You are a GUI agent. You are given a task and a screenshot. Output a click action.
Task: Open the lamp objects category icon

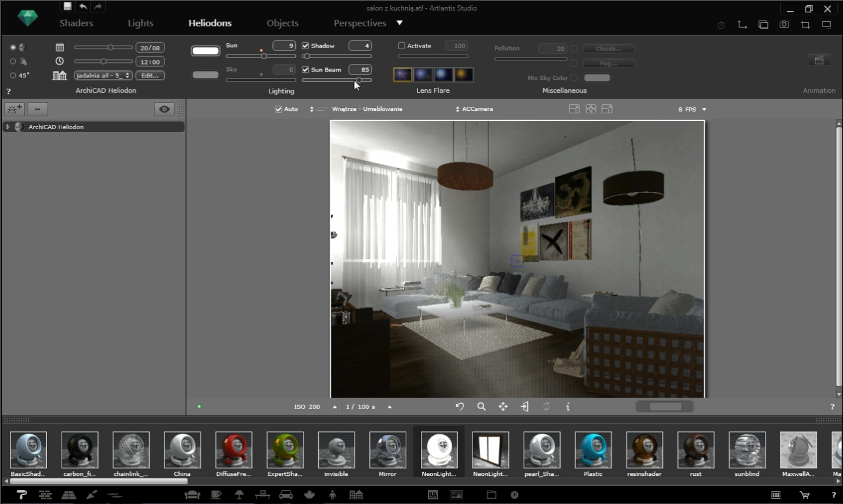point(239,495)
